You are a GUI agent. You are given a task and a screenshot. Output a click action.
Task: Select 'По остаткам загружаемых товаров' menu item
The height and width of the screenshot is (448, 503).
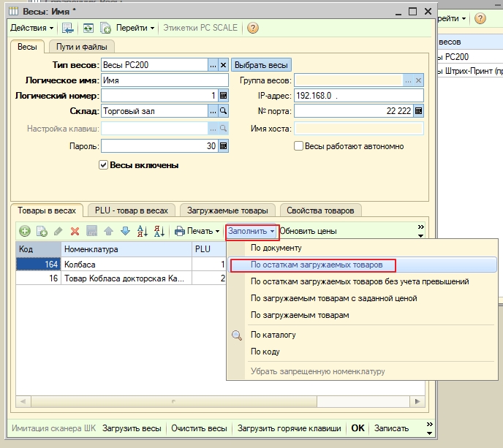(x=317, y=265)
